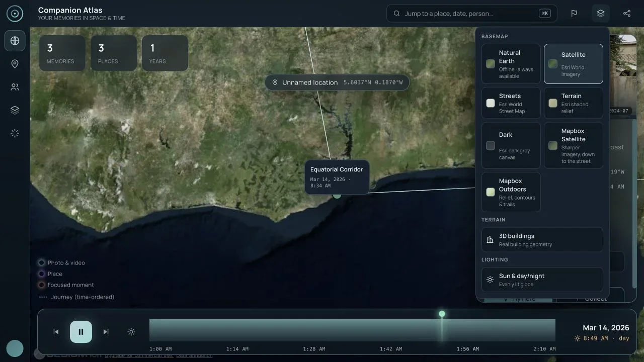The image size is (644, 362).
Task: Select the Mapbox Outdoors basemap
Action: 511,192
